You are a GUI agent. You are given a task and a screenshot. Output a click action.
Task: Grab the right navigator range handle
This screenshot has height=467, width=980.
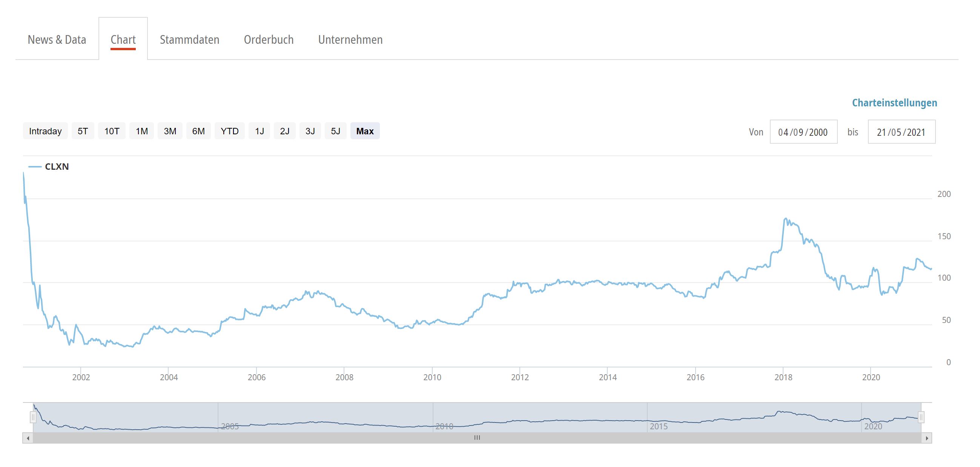click(x=921, y=418)
